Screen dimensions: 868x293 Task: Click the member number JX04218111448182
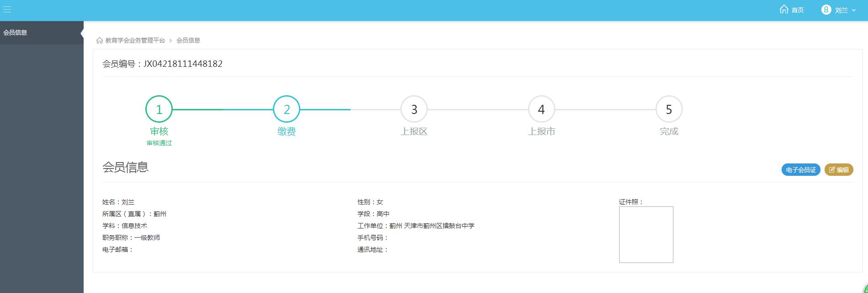click(x=183, y=64)
